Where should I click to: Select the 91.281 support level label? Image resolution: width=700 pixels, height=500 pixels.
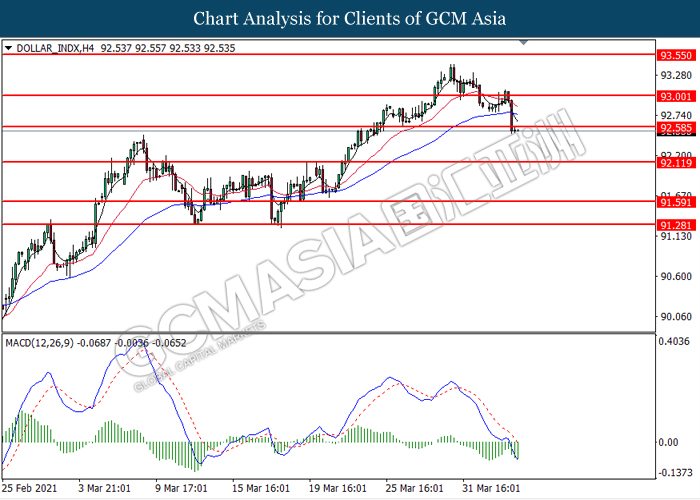click(x=676, y=225)
